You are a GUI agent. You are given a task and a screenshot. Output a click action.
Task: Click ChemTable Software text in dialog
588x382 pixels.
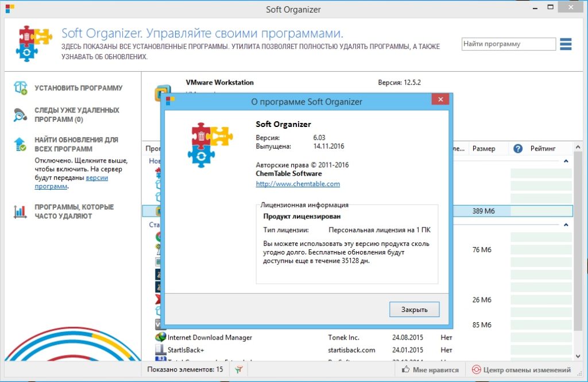pyautogui.click(x=289, y=173)
